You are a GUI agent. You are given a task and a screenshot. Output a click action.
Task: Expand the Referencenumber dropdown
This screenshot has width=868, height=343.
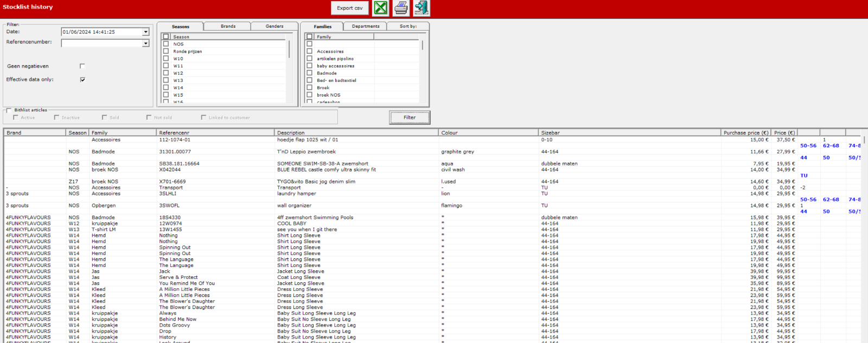pyautogui.click(x=145, y=43)
